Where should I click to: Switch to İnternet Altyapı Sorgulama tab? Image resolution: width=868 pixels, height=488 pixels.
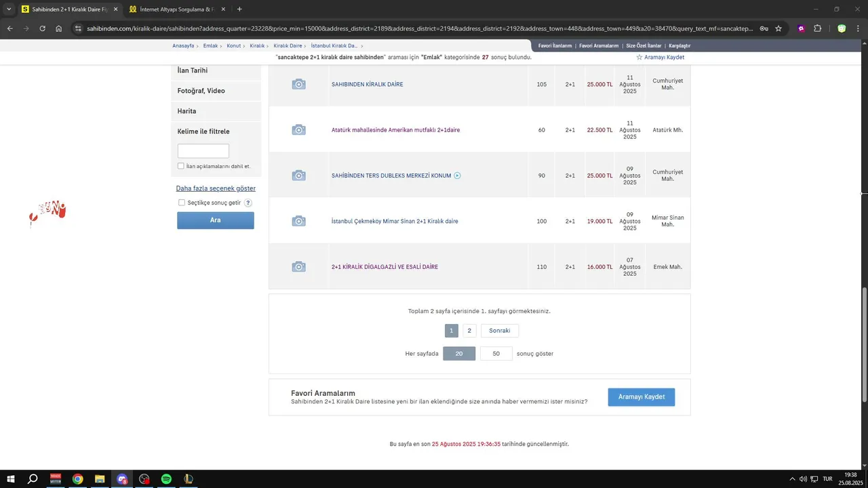[178, 9]
